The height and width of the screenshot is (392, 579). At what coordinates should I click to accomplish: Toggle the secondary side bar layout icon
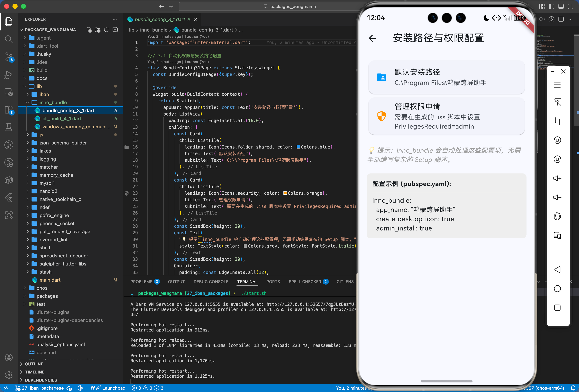(570, 6)
